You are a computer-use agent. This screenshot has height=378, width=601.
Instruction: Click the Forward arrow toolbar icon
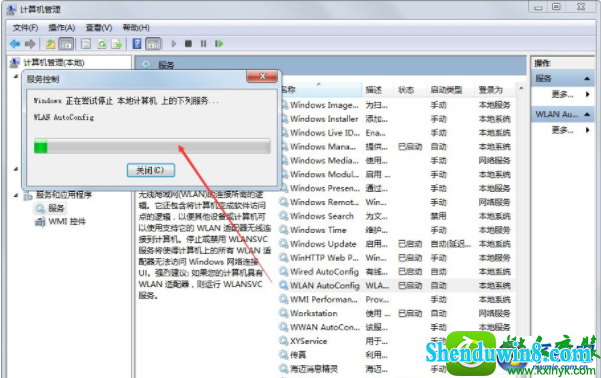(x=30, y=44)
